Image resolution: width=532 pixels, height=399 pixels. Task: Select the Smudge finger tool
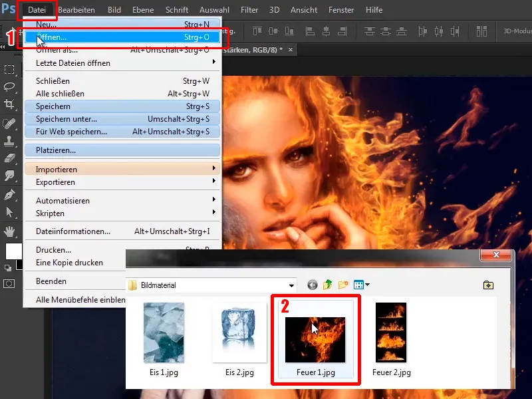click(9, 176)
